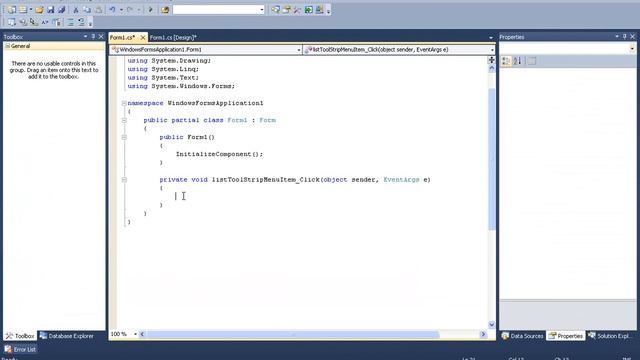Click the horizontal scrollbar thumb in editor
Image resolution: width=640 pixels, height=360 pixels.
click(293, 334)
